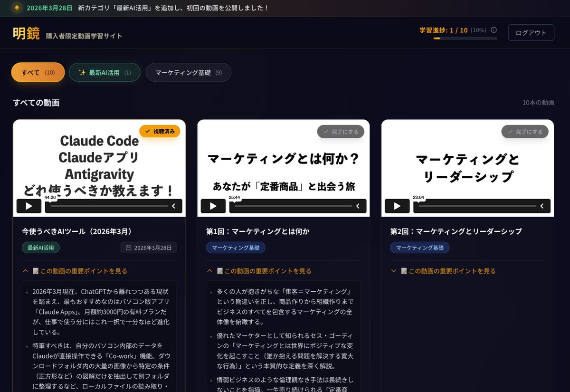Click the bell notification icon

click(17, 8)
